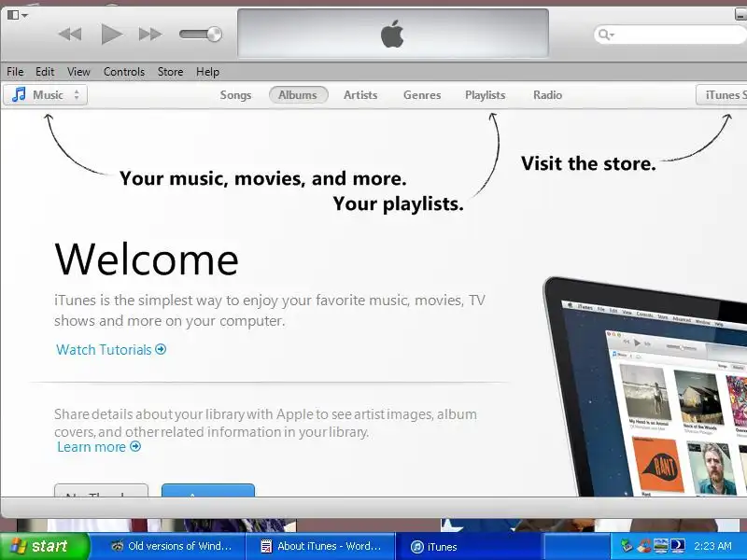This screenshot has height=560, width=747.
Task: Switch to About iTunes - Word... taskbar window
Action: 320,546
